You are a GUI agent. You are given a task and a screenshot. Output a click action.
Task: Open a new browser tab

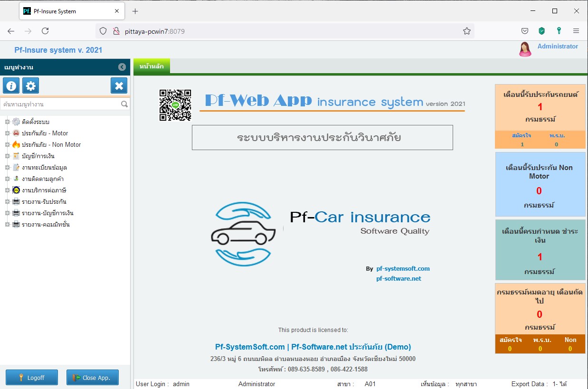click(135, 11)
